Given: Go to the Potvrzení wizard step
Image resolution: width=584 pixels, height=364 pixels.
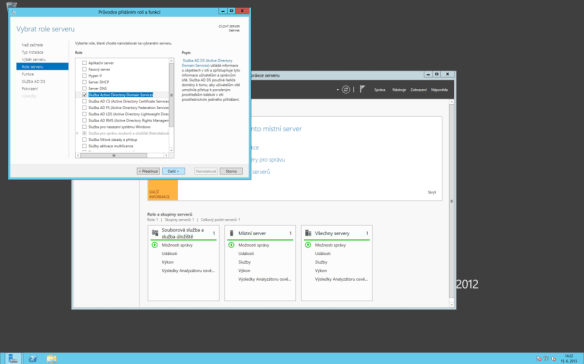Looking at the screenshot, I should coord(29,89).
